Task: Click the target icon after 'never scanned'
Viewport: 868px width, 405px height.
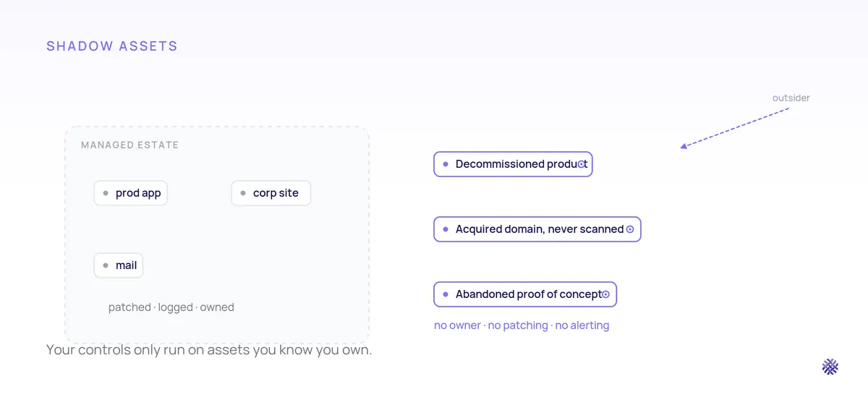Action: [x=629, y=229]
